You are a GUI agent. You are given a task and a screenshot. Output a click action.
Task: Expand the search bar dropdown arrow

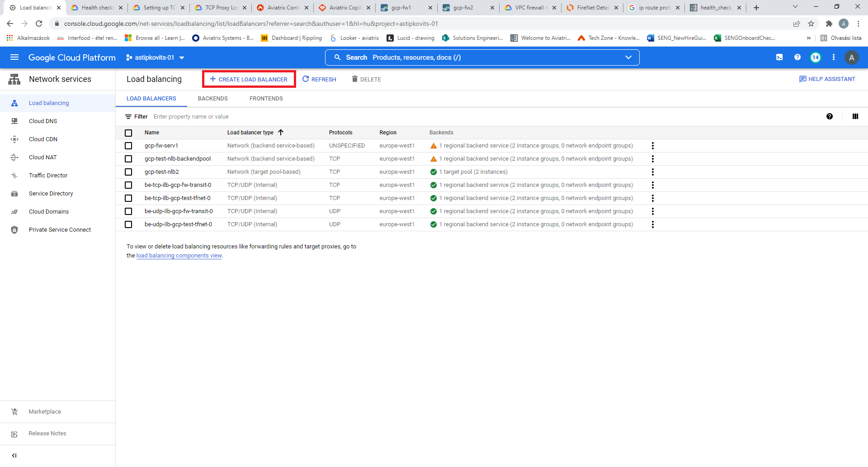628,57
